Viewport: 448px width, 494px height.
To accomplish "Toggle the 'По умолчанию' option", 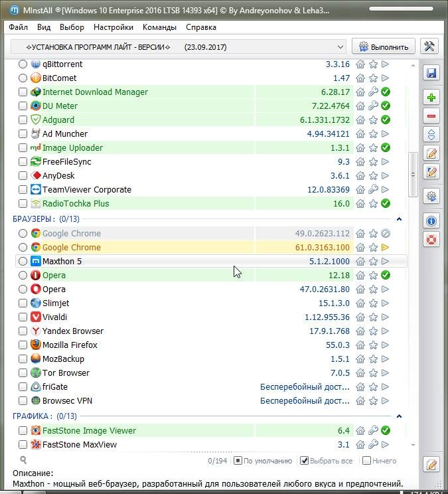I will (x=238, y=461).
